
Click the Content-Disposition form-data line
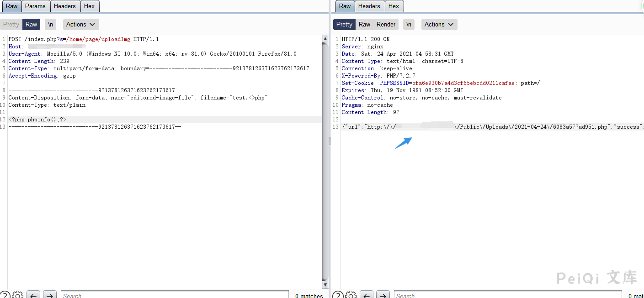coord(138,98)
